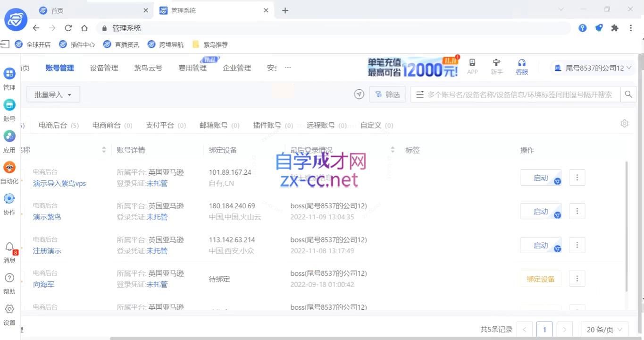
Task: Click the location arrow icon beside 筛选
Action: point(359,94)
